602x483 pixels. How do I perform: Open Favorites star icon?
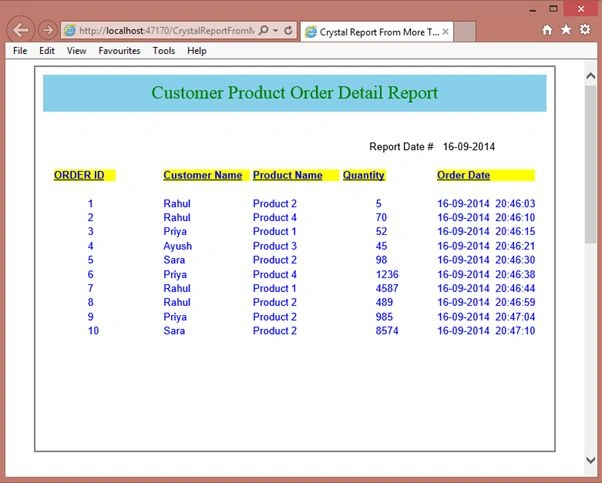click(x=566, y=30)
